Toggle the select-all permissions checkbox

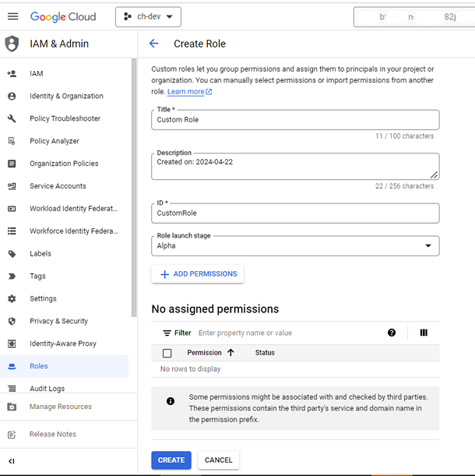click(x=167, y=353)
